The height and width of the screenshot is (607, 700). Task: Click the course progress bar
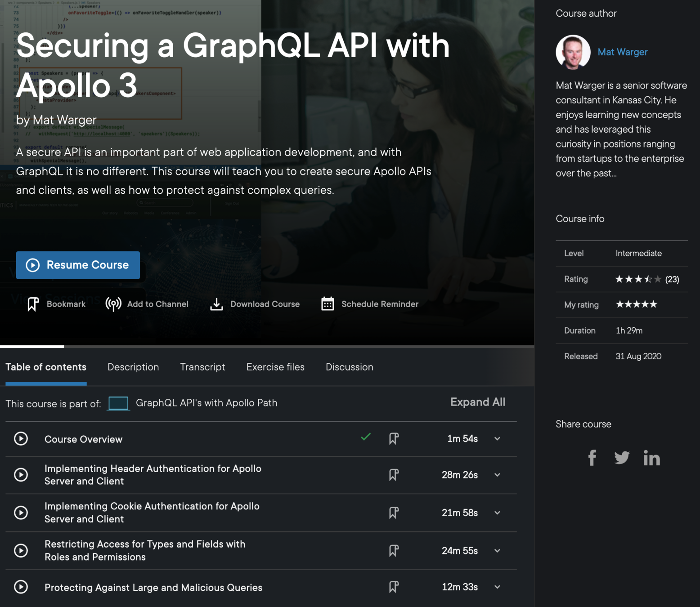pos(267,347)
